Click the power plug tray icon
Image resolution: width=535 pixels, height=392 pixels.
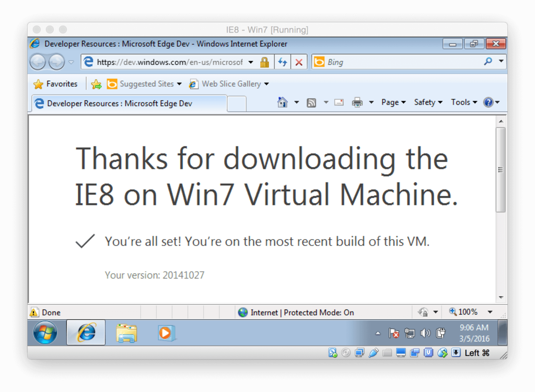[441, 333]
